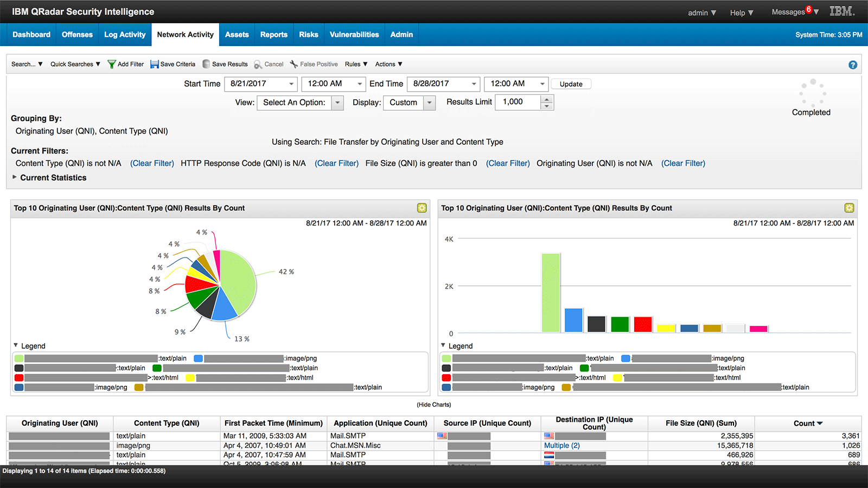Click the Update button

pyautogui.click(x=571, y=84)
